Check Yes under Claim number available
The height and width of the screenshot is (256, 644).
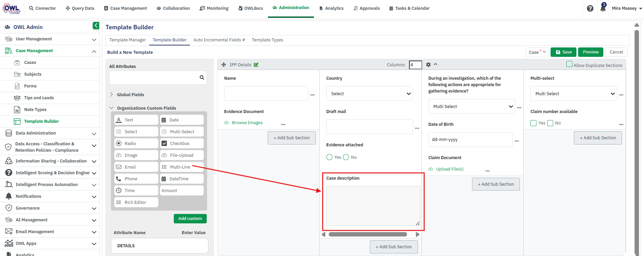(533, 123)
